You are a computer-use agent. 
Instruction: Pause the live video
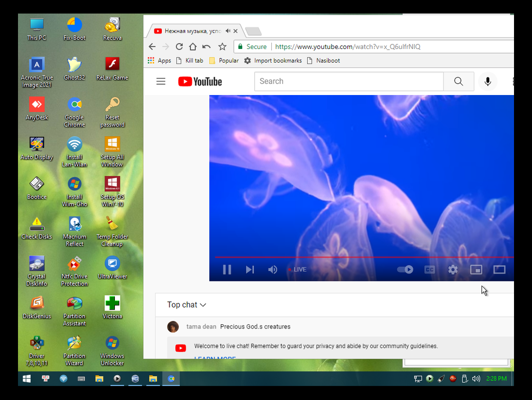click(x=227, y=269)
